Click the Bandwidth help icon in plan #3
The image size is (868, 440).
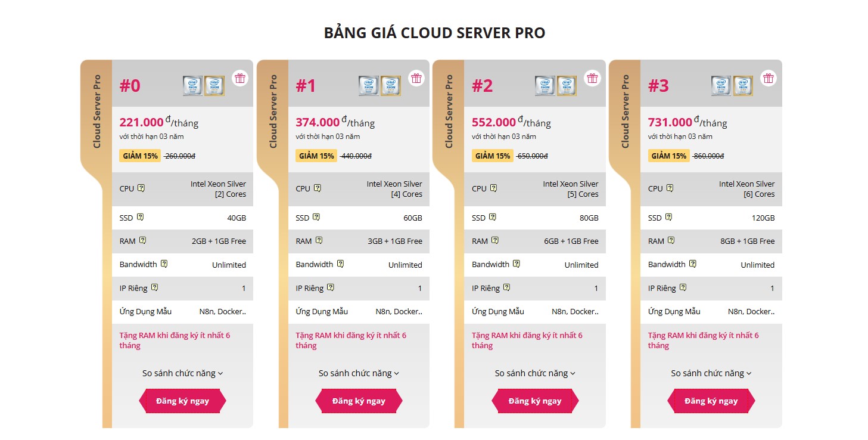point(693,264)
